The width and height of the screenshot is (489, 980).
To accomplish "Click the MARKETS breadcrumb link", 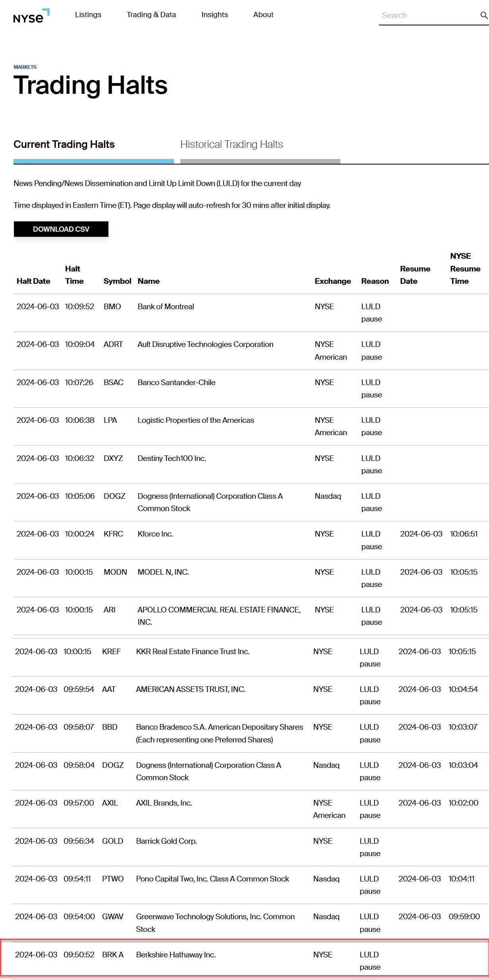I will 25,67.
